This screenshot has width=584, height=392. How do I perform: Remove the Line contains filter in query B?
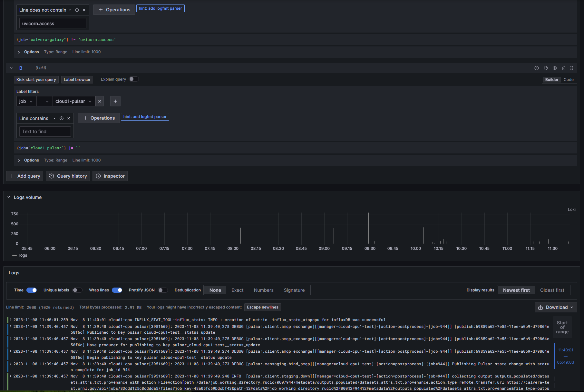pos(69,118)
